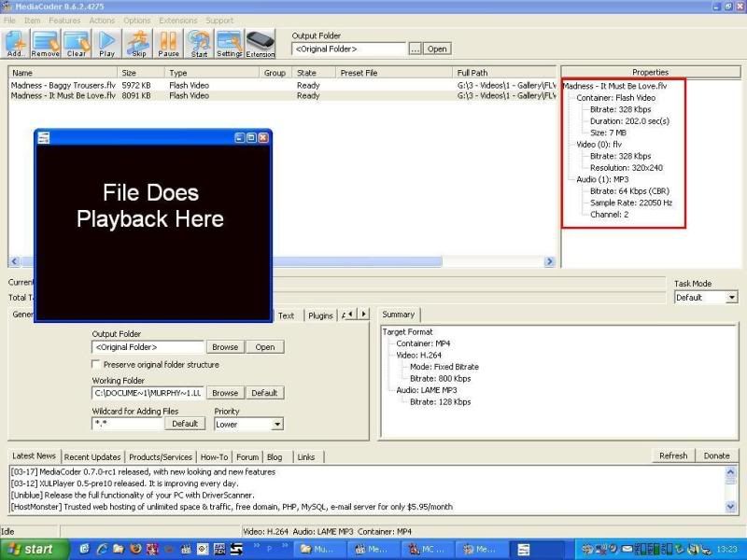Select the Summary tab
Image resolution: width=747 pixels, height=560 pixels.
(x=399, y=315)
